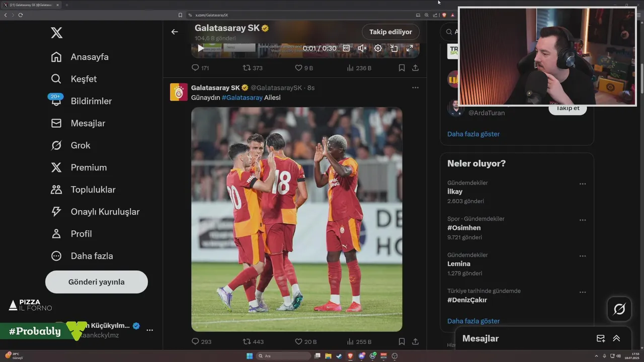Bookmark the Günaydın post
Image resolution: width=644 pixels, height=362 pixels.
click(x=401, y=341)
